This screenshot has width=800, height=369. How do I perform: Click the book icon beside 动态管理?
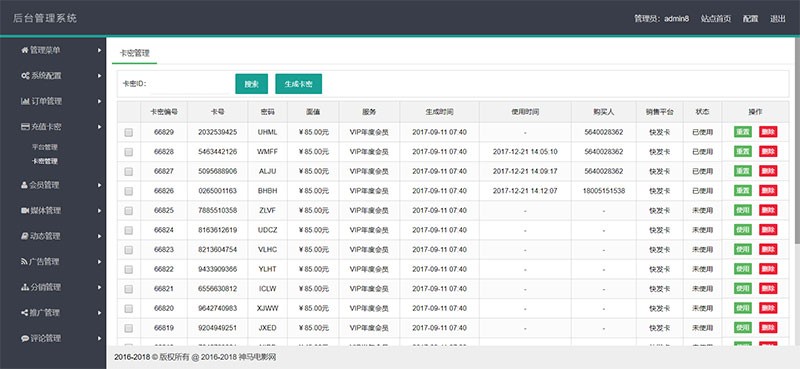[24, 236]
